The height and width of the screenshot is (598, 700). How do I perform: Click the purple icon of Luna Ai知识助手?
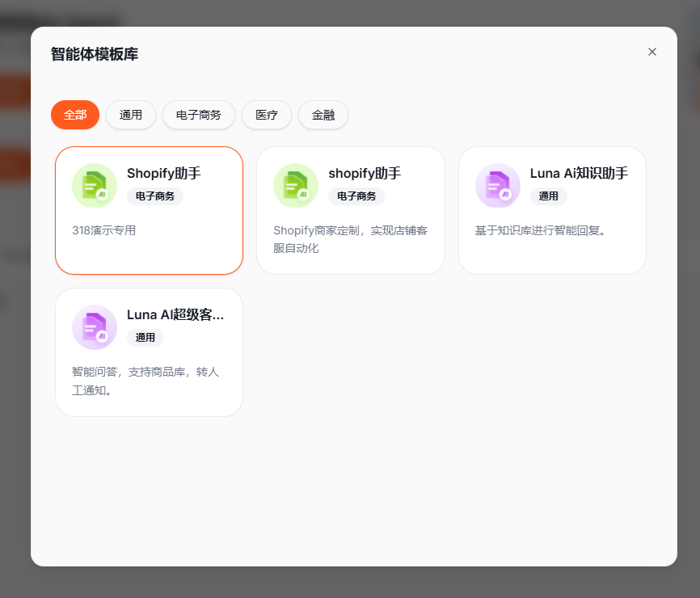pos(497,186)
